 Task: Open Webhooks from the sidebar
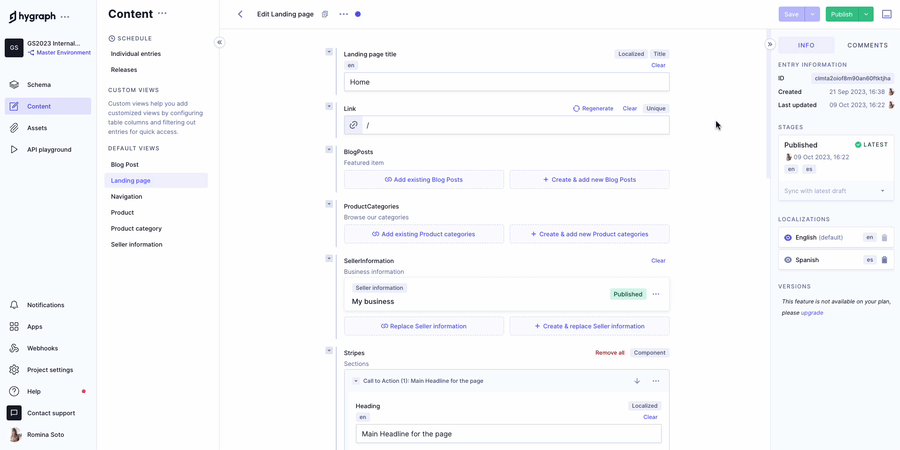(x=42, y=348)
